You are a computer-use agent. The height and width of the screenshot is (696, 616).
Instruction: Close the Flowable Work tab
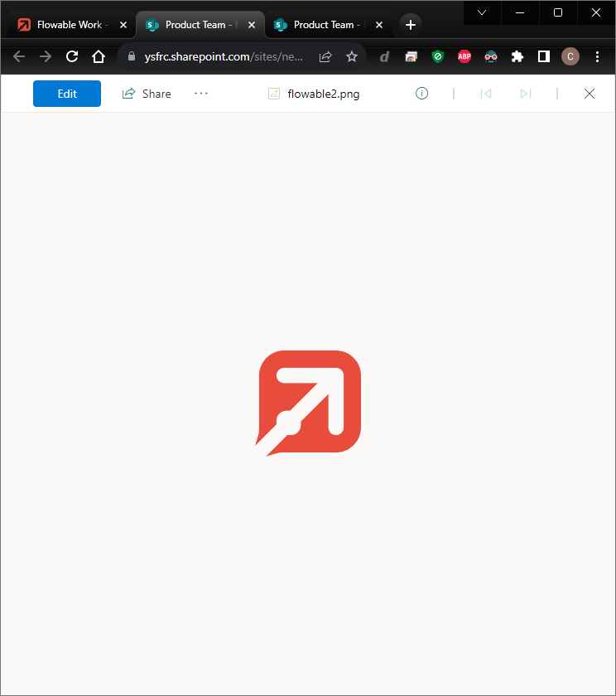pos(123,25)
